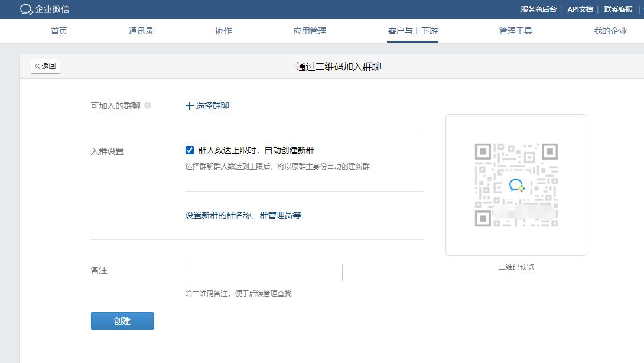The width and height of the screenshot is (644, 363).
Task: Select the 客户与上下游 tab
Action: tap(412, 31)
